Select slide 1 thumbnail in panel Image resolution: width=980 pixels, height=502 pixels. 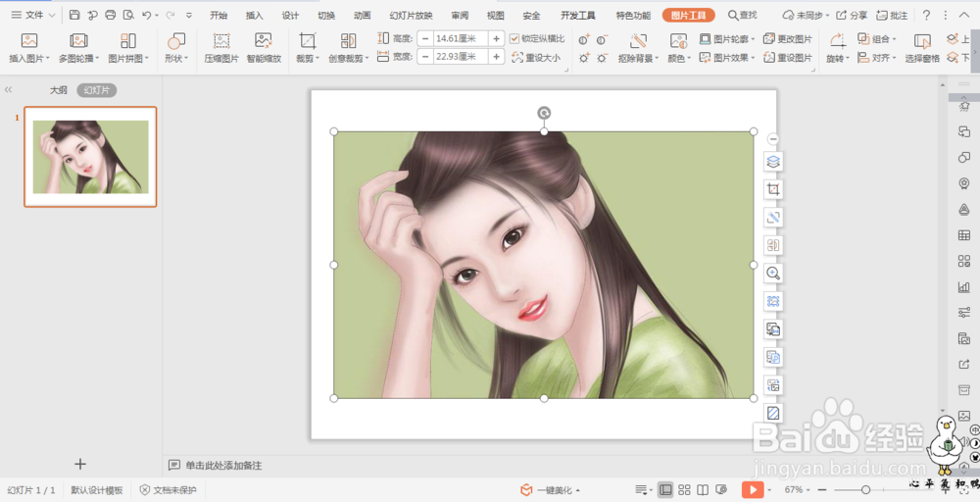pyautogui.click(x=90, y=157)
